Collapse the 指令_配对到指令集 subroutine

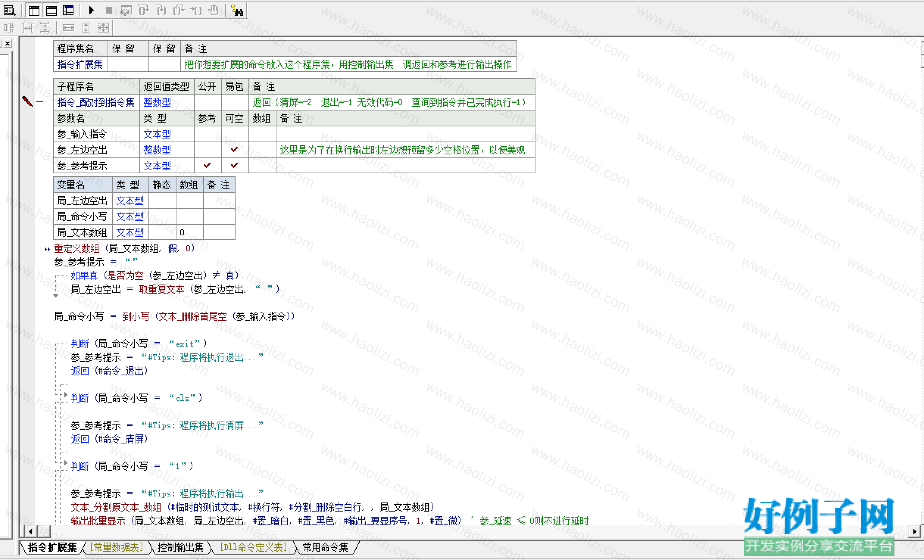click(x=40, y=102)
